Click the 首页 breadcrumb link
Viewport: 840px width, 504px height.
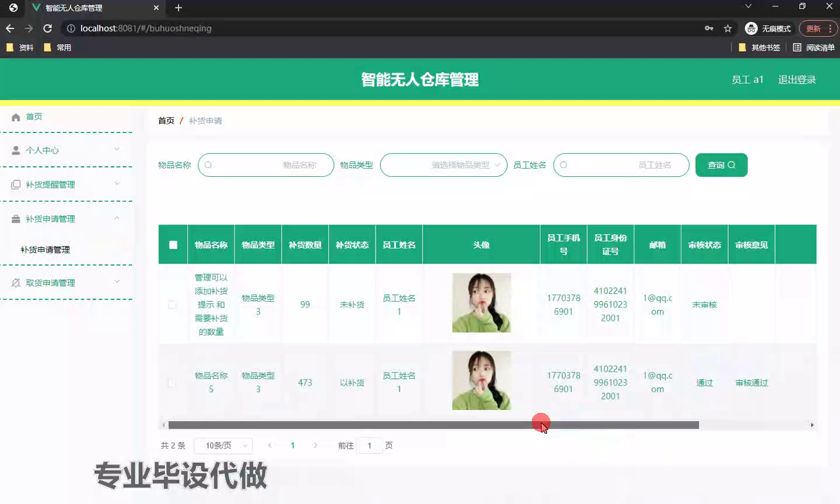[x=166, y=121]
